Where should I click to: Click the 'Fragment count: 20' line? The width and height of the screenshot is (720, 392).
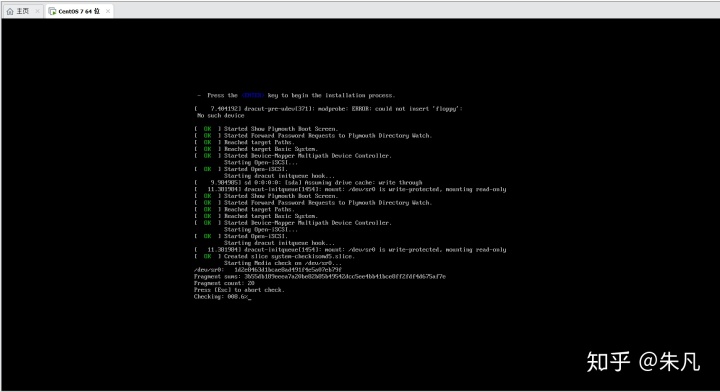coord(224,283)
